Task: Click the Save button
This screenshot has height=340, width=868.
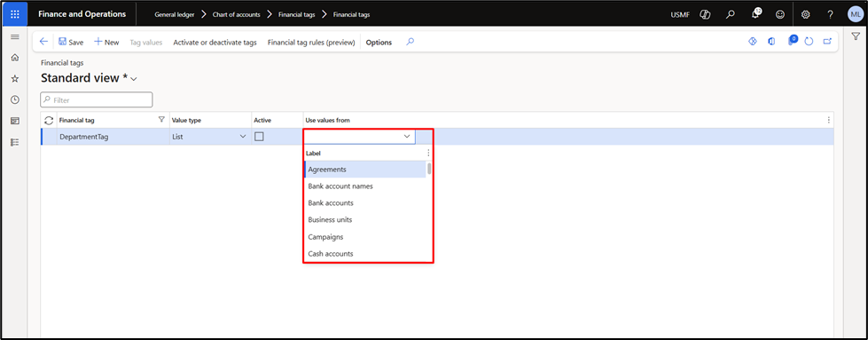Action: (x=71, y=42)
